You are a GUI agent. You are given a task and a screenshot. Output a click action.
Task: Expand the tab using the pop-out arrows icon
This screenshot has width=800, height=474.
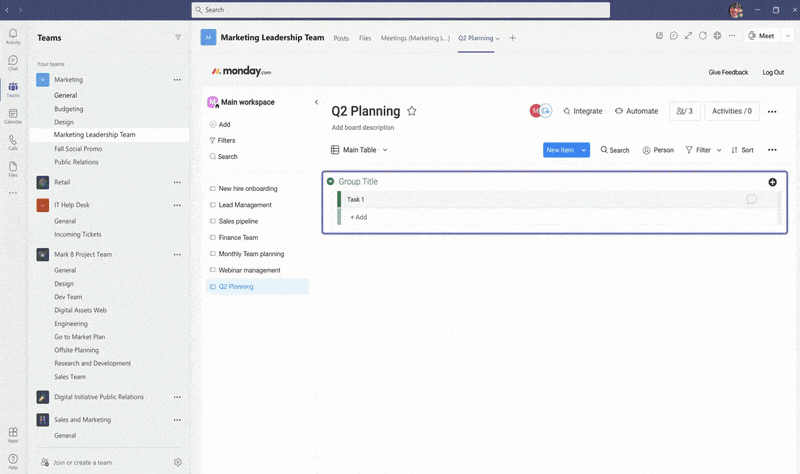[689, 36]
